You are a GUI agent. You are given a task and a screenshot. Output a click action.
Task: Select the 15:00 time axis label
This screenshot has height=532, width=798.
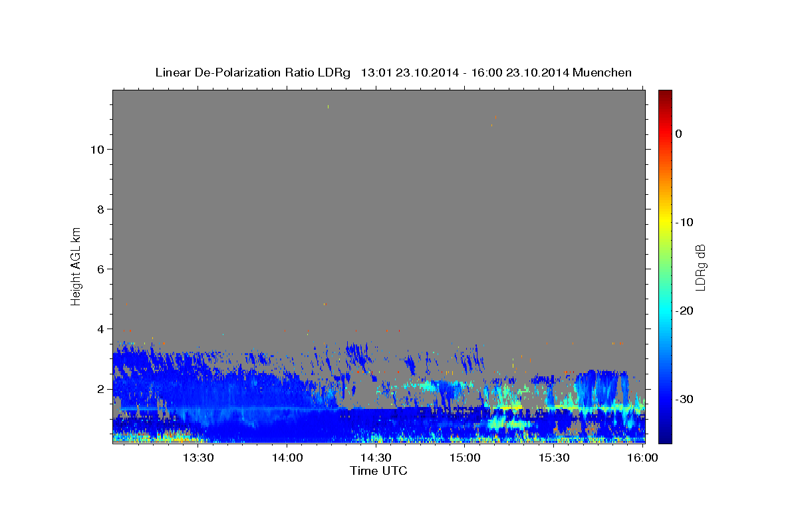pyautogui.click(x=465, y=458)
